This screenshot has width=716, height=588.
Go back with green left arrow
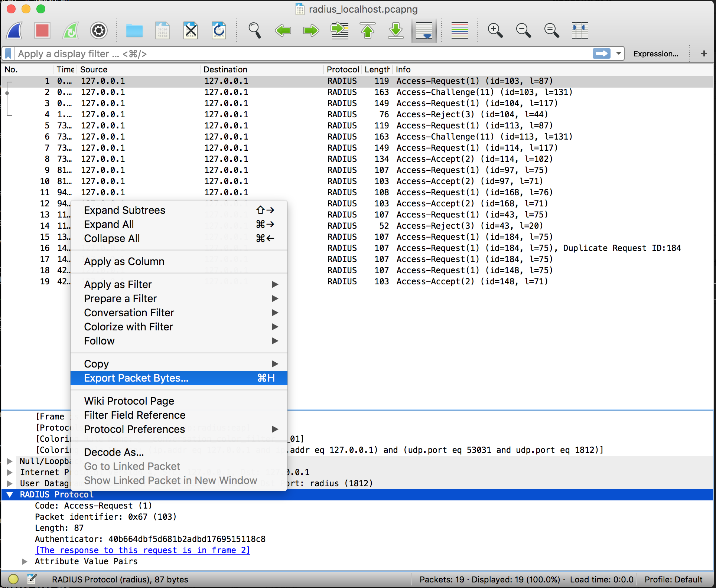pyautogui.click(x=283, y=30)
